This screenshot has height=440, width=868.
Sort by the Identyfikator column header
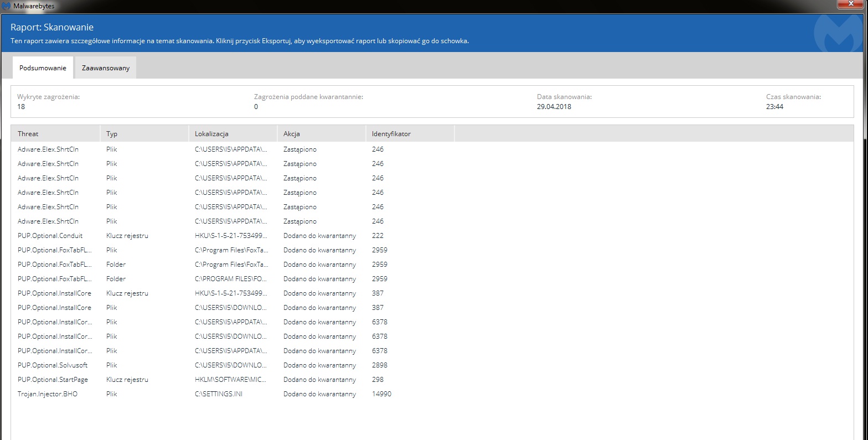coord(410,133)
